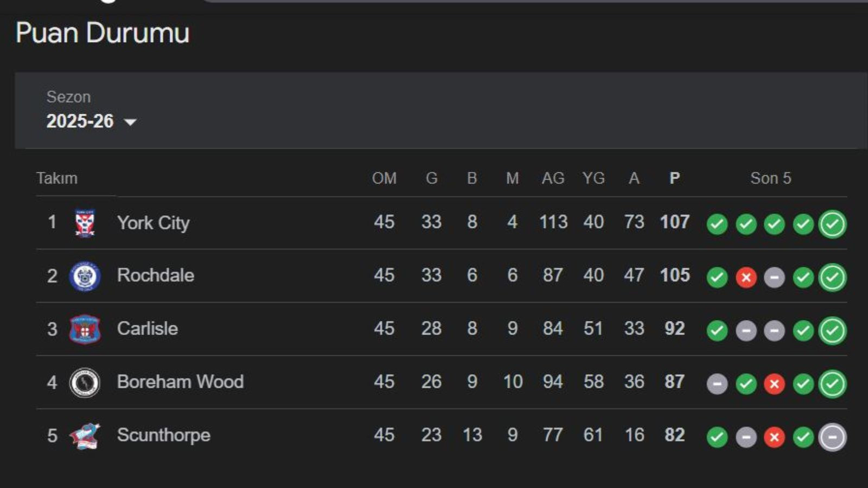This screenshot has height=488, width=868.
Task: Click the Carlisle club crest
Action: (85, 329)
